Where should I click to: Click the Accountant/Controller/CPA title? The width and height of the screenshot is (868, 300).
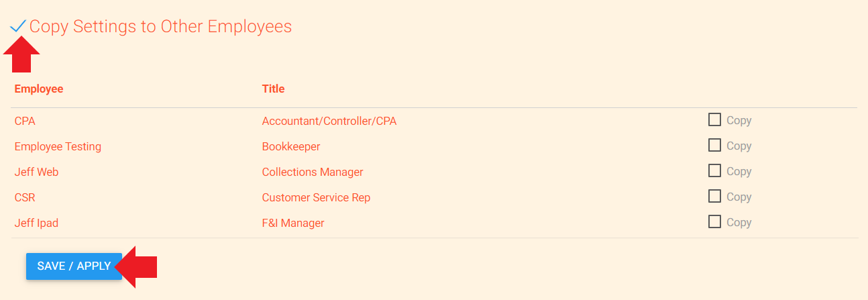coord(329,121)
